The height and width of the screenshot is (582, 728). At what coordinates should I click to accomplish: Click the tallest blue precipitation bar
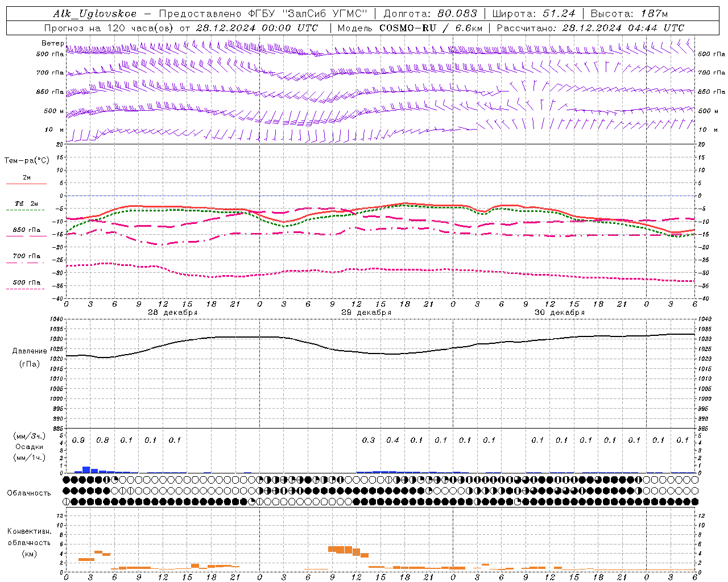86,469
